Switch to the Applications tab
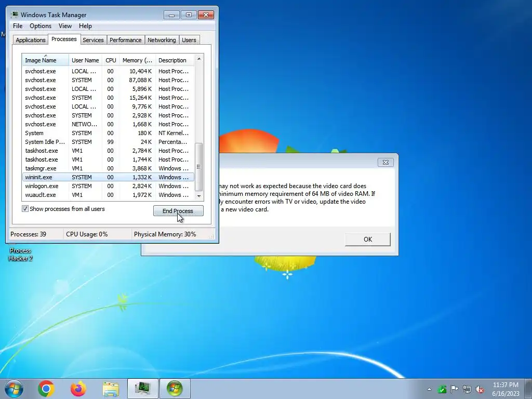Viewport: 532px width, 399px height. [x=31, y=40]
